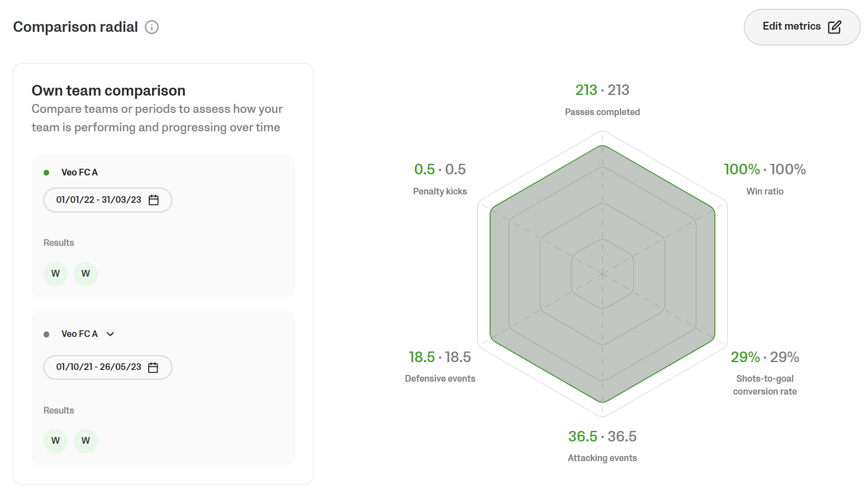Click the center of the radar chart

click(602, 273)
